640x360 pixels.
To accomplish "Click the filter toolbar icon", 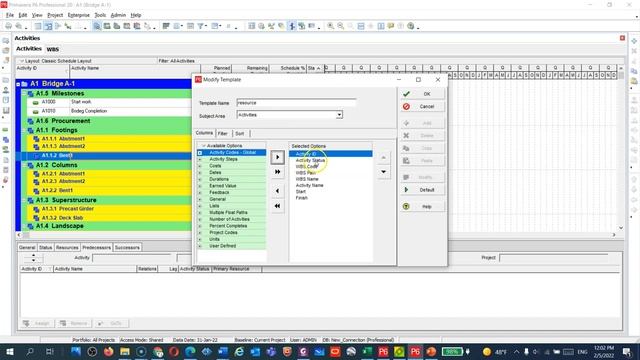I will [200, 26].
